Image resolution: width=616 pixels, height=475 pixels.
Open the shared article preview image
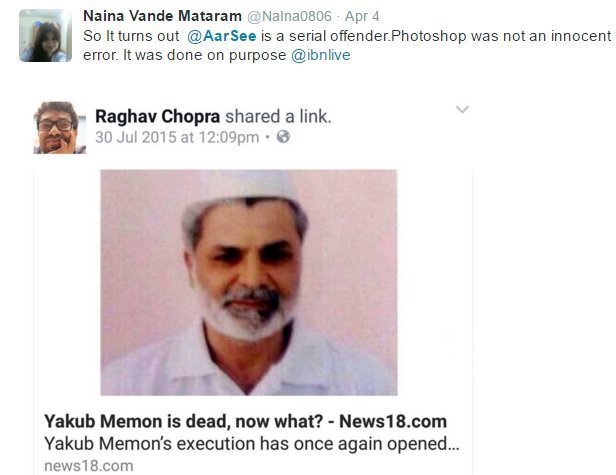(x=249, y=282)
